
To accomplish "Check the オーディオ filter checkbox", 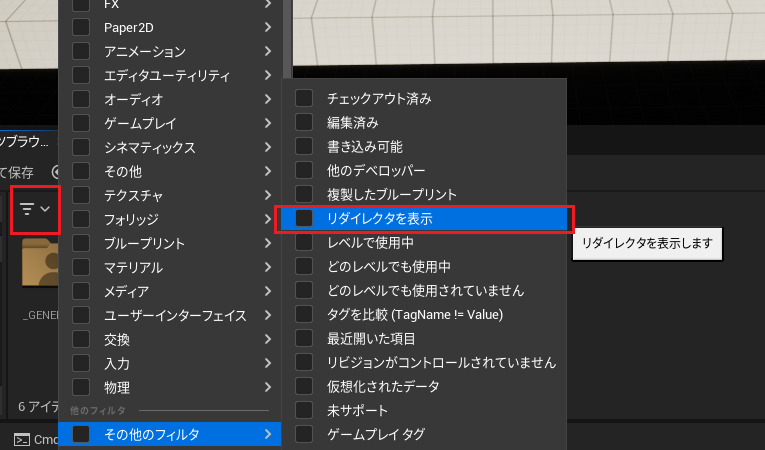I will click(x=81, y=99).
